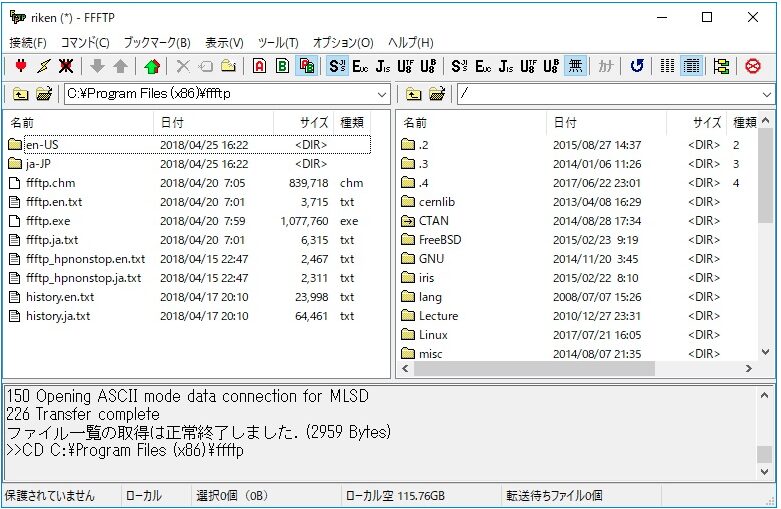Click the show folders simultaneously icon

pyautogui.click(x=721, y=66)
